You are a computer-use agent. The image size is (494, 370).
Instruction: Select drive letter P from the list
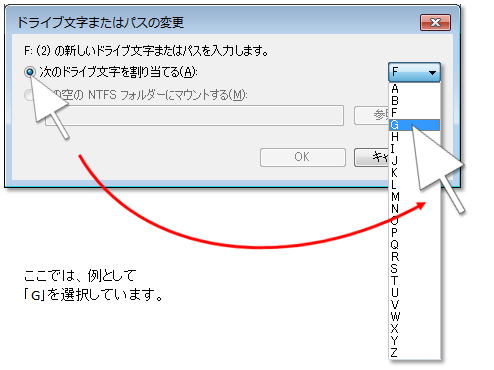tap(415, 233)
